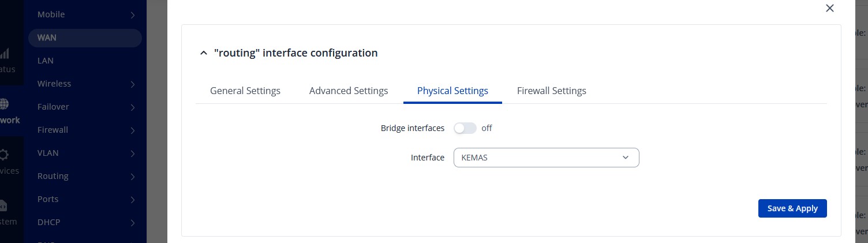Open the Services gear icon
The image size is (868, 243).
click(x=5, y=155)
